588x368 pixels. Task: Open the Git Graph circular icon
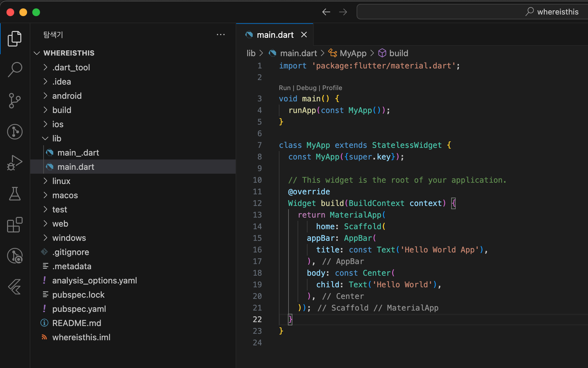[x=15, y=132]
